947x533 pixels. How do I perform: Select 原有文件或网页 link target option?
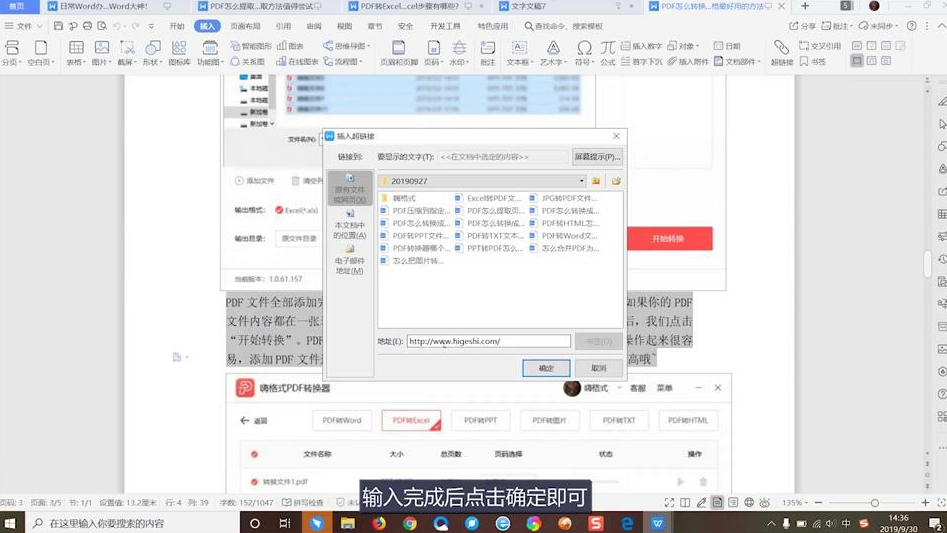click(x=350, y=188)
